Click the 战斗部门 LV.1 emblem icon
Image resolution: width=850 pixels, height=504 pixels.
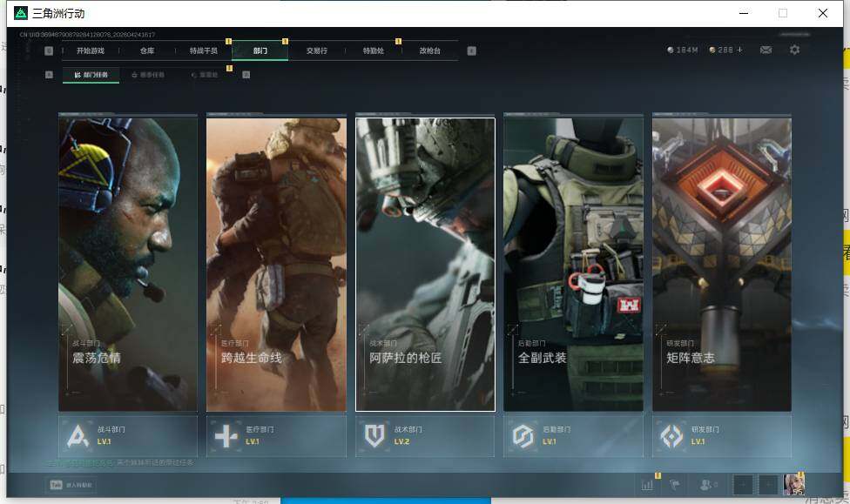78,436
